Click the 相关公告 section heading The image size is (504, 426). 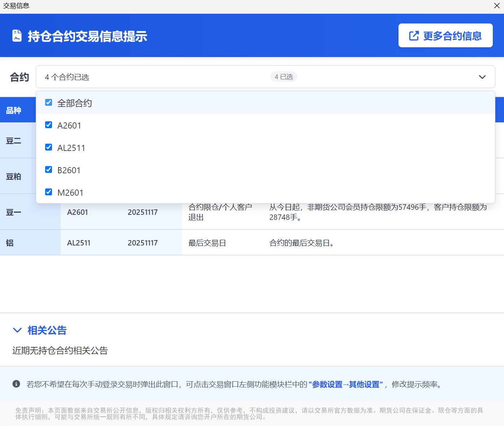coord(47,330)
